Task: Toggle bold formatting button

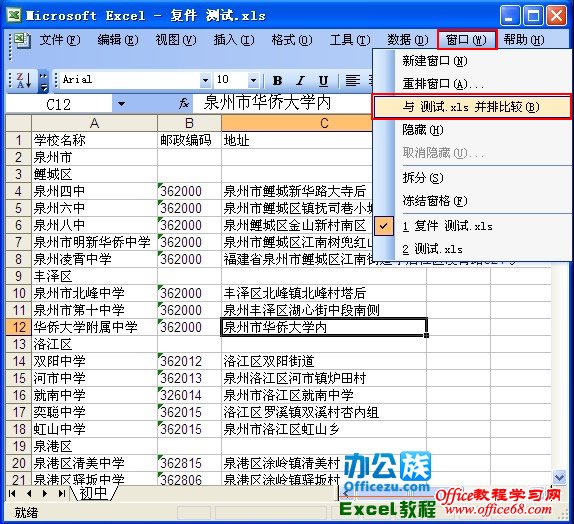Action: point(277,80)
